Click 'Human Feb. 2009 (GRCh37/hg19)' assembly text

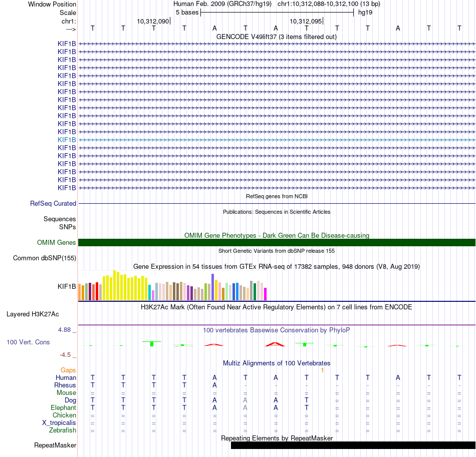[222, 4]
